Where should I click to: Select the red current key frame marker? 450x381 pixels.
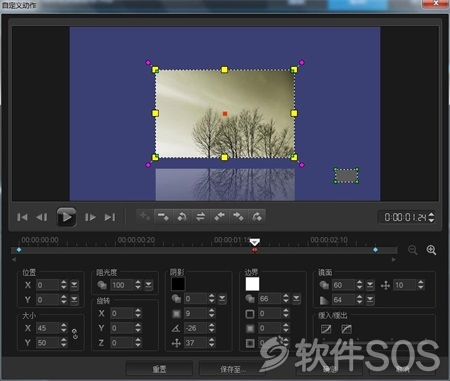[x=255, y=250]
